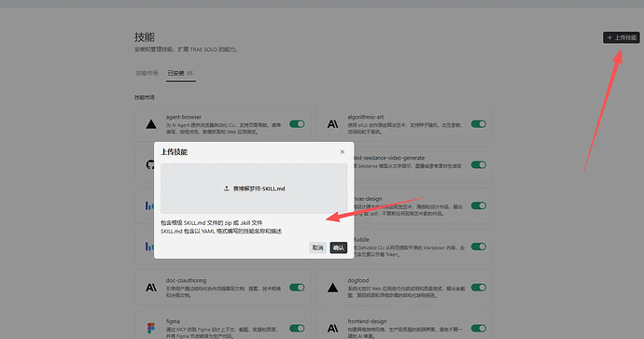Click the zip or .skill file hint text

coord(212,222)
